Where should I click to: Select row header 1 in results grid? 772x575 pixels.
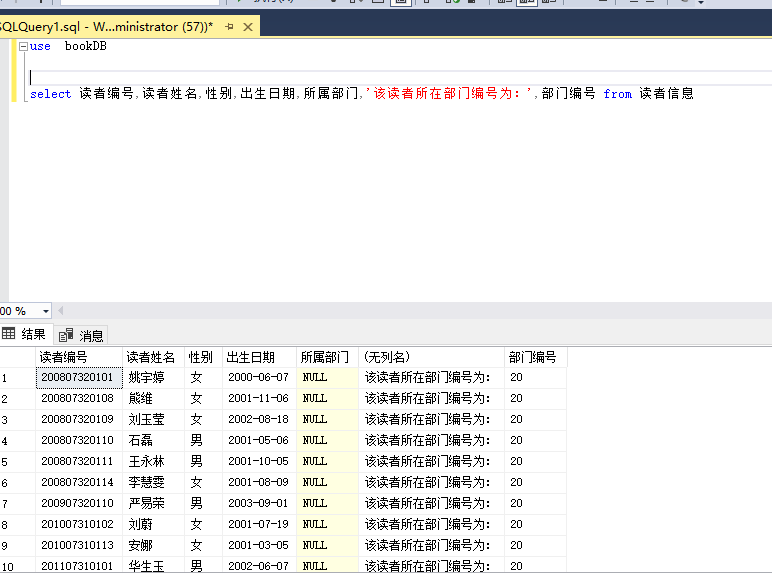pos(18,378)
